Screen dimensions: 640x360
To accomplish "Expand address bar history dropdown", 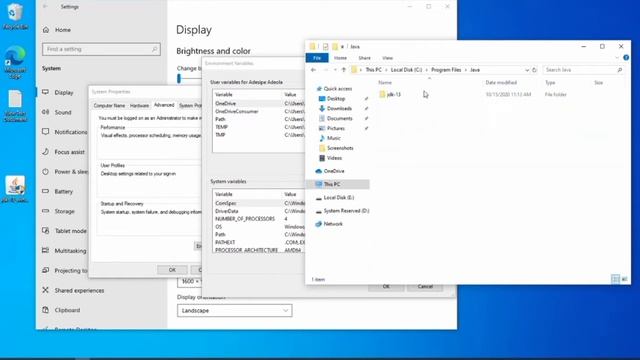I will point(527,70).
